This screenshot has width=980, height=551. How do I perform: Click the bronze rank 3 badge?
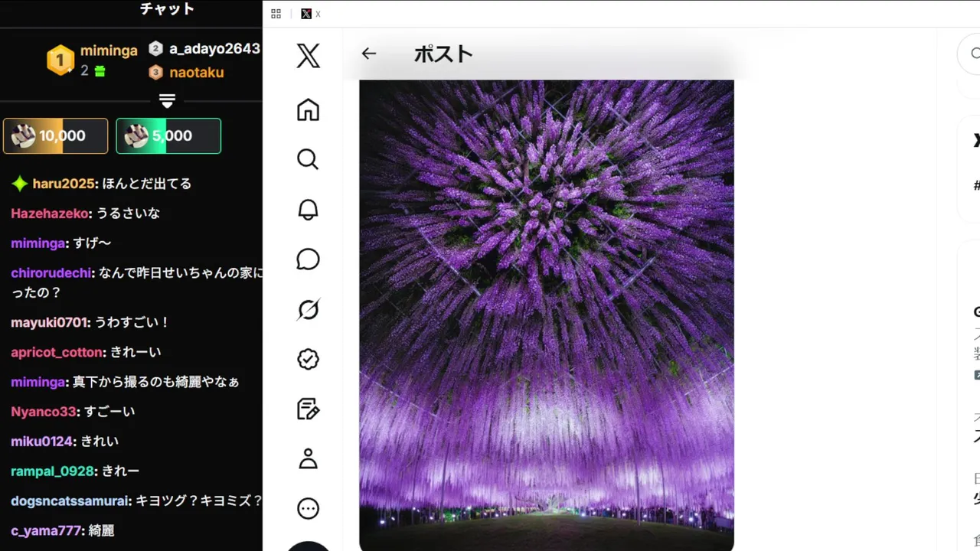[155, 73]
